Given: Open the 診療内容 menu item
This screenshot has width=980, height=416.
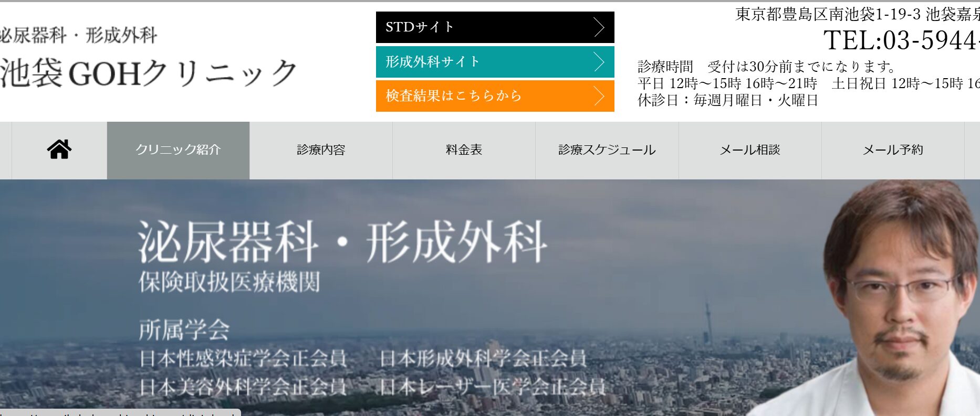Looking at the screenshot, I should tap(321, 150).
